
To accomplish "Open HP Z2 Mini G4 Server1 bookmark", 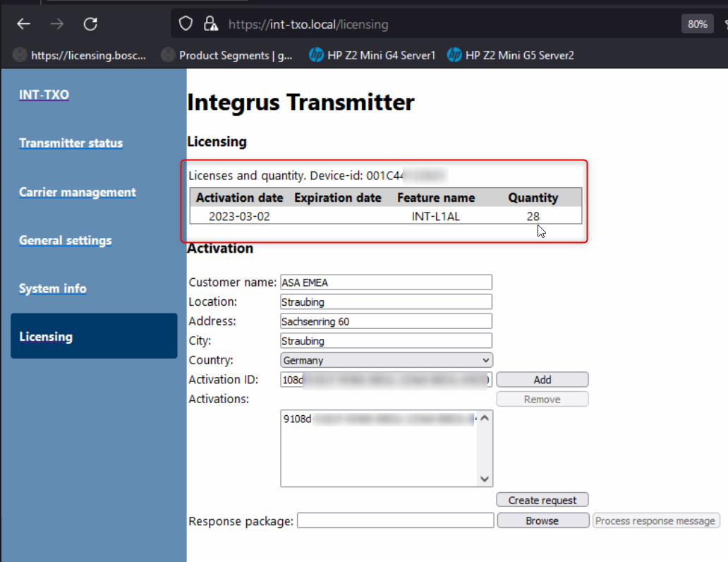I will [x=372, y=55].
